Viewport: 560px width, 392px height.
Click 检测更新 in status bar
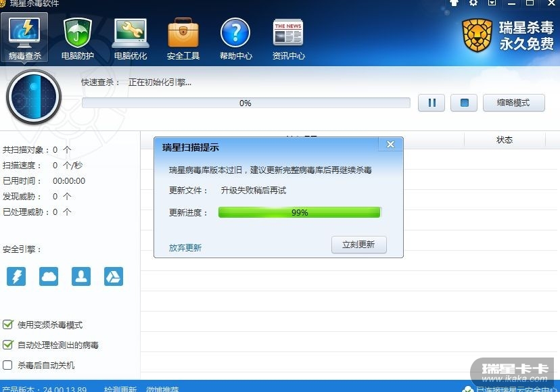(x=120, y=389)
